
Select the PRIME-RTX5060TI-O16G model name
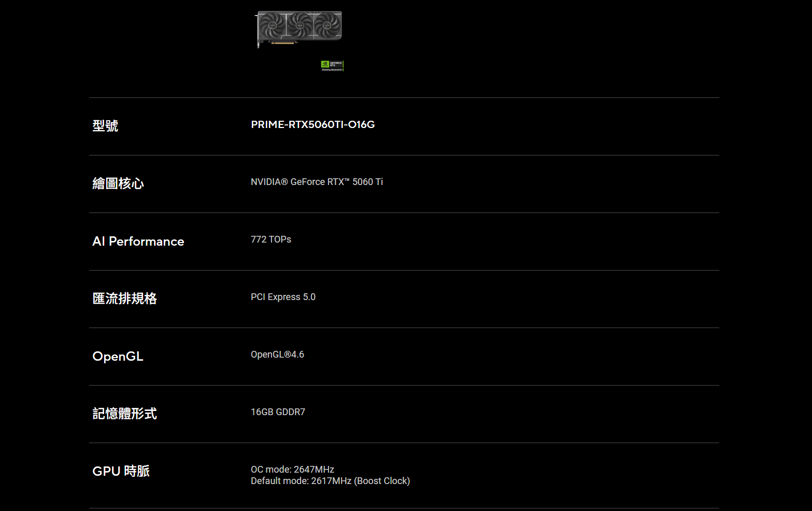pyautogui.click(x=312, y=124)
